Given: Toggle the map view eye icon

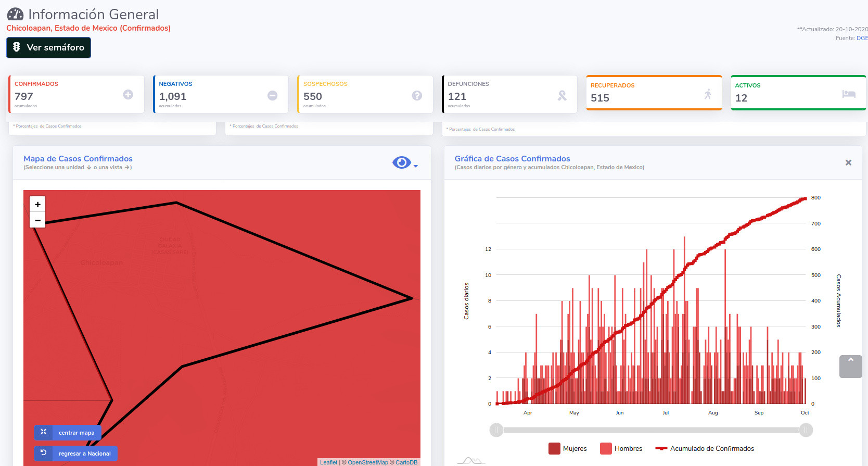Looking at the screenshot, I should (x=401, y=162).
